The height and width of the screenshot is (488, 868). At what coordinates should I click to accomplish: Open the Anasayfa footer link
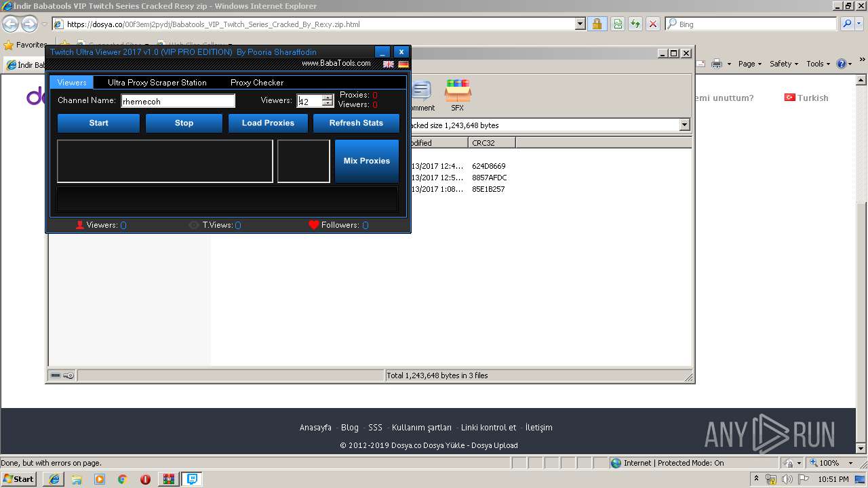pyautogui.click(x=315, y=427)
